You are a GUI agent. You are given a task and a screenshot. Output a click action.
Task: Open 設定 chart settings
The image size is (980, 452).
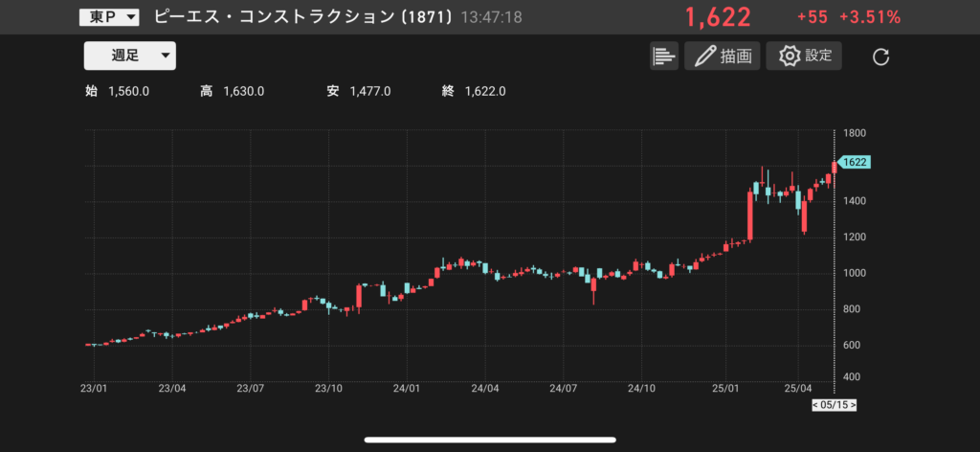(804, 56)
